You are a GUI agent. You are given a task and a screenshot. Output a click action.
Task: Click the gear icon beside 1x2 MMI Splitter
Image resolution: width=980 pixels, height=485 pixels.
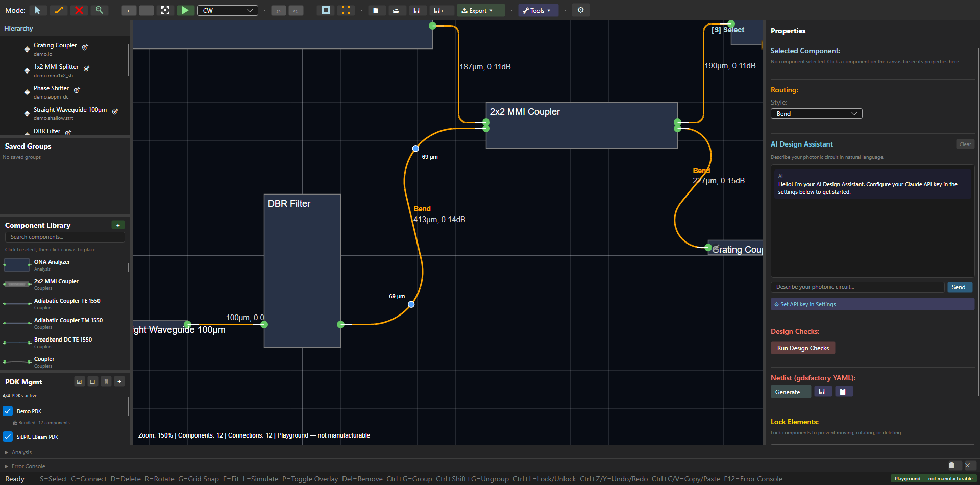click(87, 68)
